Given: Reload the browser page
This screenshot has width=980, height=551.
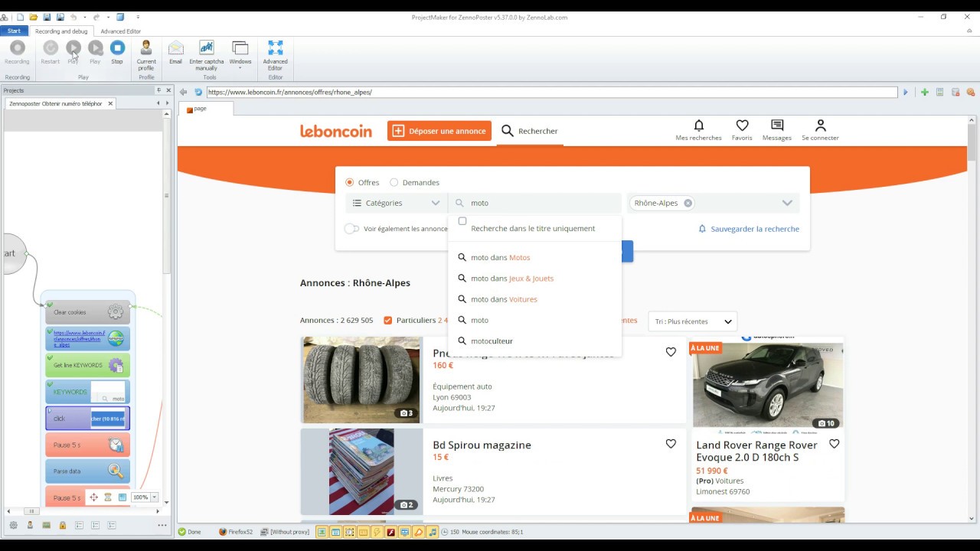Looking at the screenshot, I should click(198, 93).
